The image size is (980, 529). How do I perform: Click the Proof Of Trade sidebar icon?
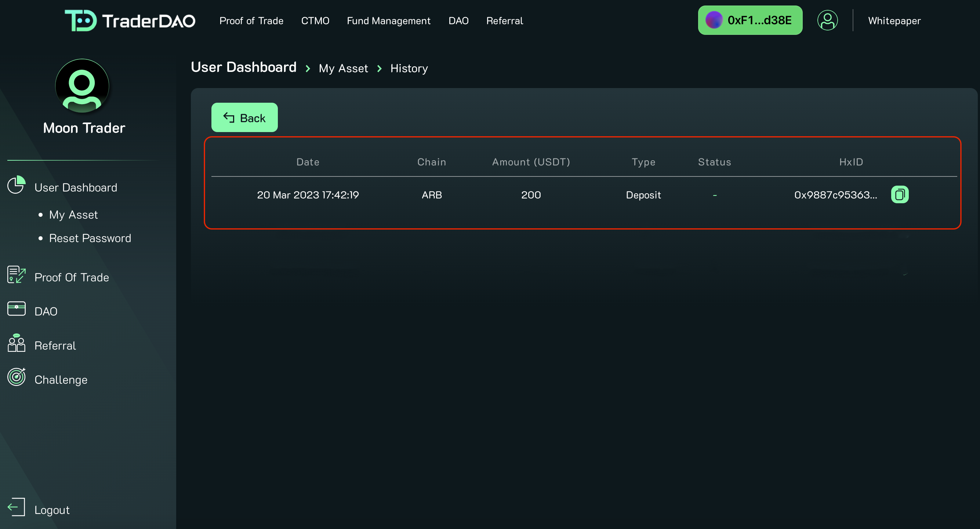point(17,274)
